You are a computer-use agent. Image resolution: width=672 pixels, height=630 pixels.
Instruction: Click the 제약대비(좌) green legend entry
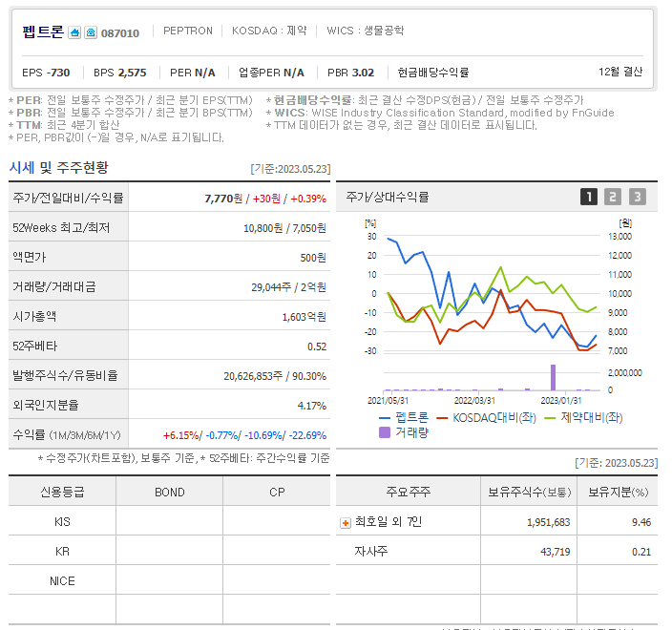(x=583, y=417)
